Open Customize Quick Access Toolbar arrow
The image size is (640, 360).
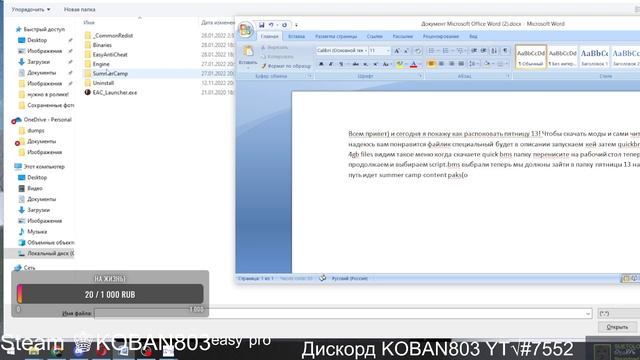pyautogui.click(x=296, y=25)
